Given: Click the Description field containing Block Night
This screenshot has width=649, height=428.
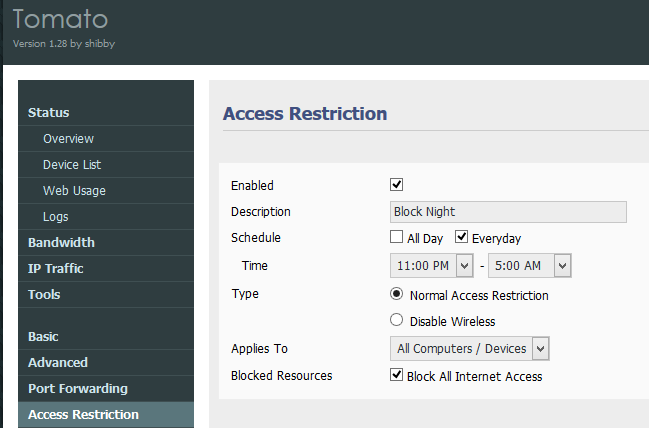Looking at the screenshot, I should click(x=508, y=212).
